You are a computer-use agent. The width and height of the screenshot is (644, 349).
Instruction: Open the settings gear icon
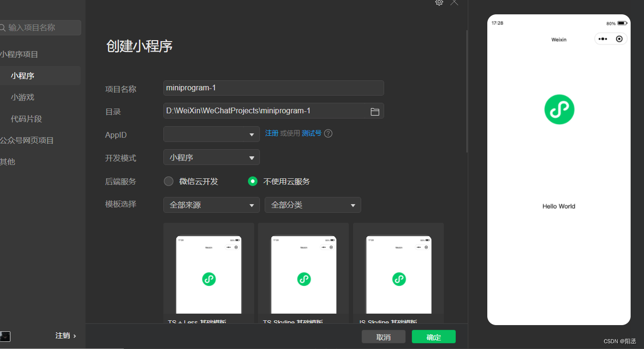tap(439, 2)
